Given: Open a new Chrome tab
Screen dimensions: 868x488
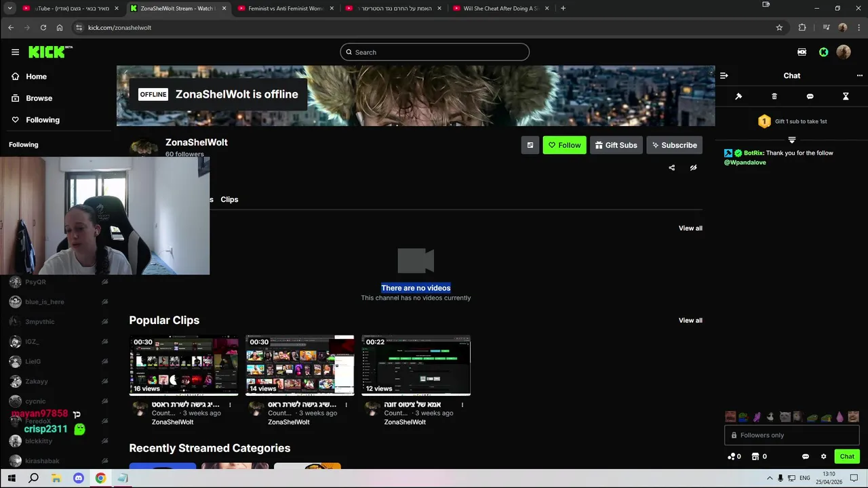Looking at the screenshot, I should 563,8.
